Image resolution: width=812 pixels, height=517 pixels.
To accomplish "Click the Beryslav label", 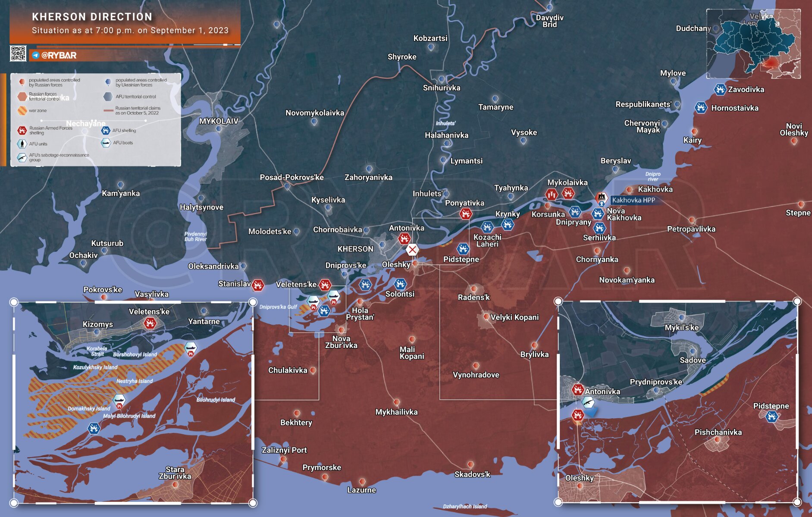I will click(616, 161).
